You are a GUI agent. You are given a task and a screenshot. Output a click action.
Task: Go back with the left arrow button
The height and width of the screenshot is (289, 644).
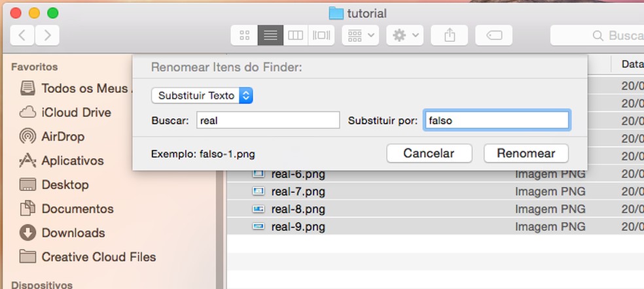[x=23, y=35]
